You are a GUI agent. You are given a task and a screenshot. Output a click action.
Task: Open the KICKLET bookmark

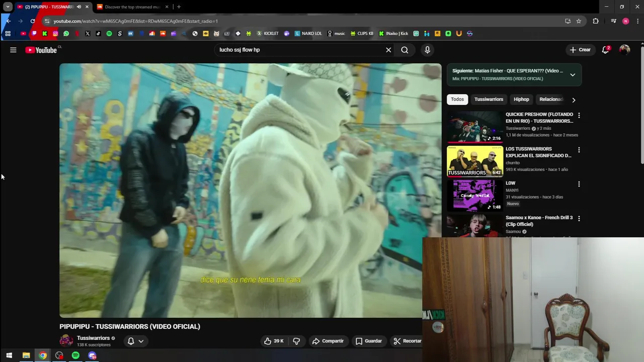tap(268, 34)
